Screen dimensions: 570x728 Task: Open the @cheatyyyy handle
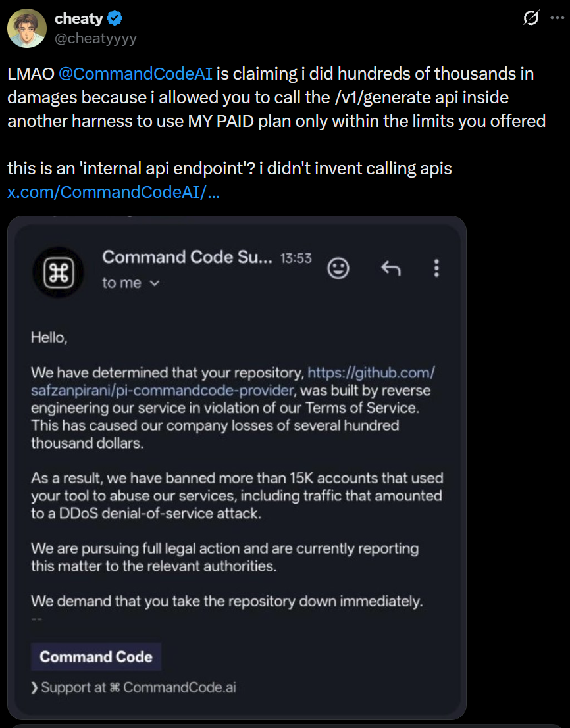coord(95,38)
